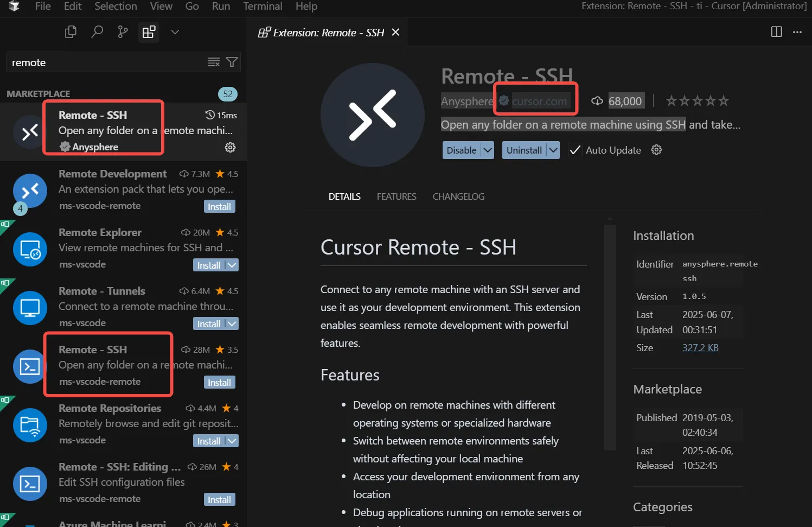Install the Remote Explorer extension

point(209,265)
